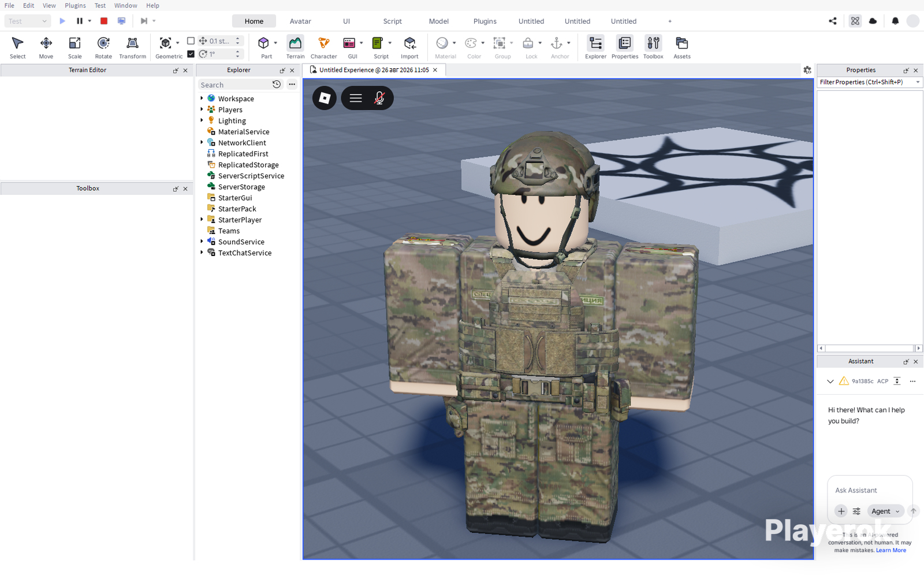
Task: Switch to the Avatar ribbon tab
Action: point(300,21)
